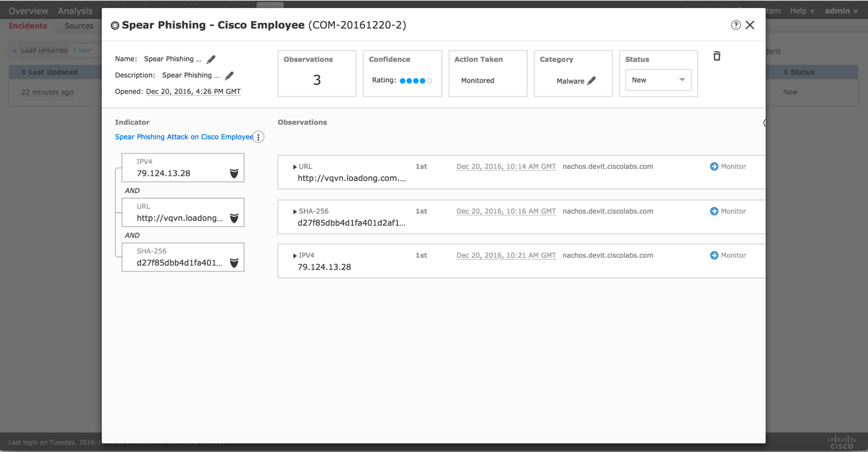Select the URL vqvn.loadong indicator box
Viewport: 868px width, 452px height.
[183, 212]
